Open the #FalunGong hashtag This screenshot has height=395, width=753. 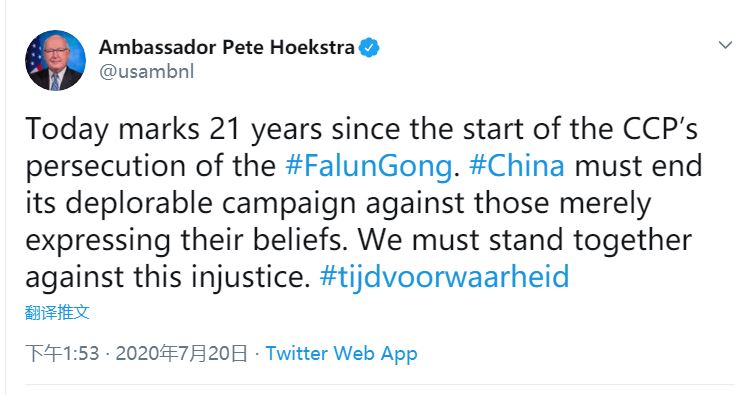click(368, 166)
